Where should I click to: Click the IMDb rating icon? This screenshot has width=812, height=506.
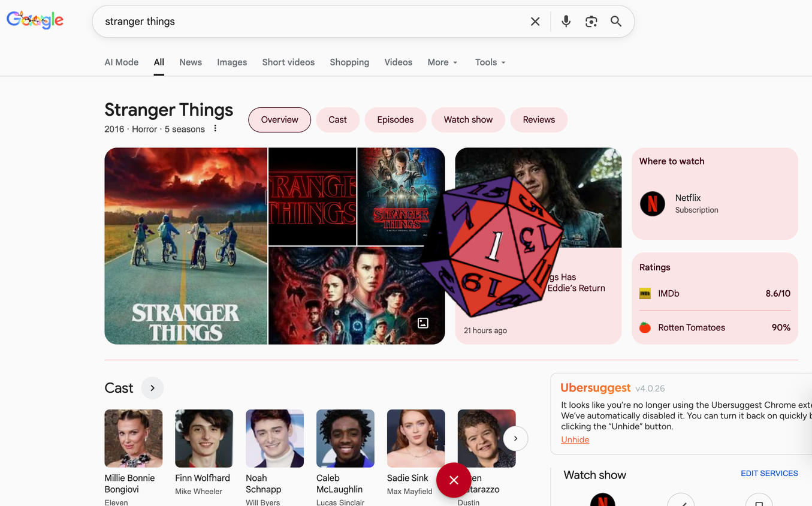click(x=645, y=293)
